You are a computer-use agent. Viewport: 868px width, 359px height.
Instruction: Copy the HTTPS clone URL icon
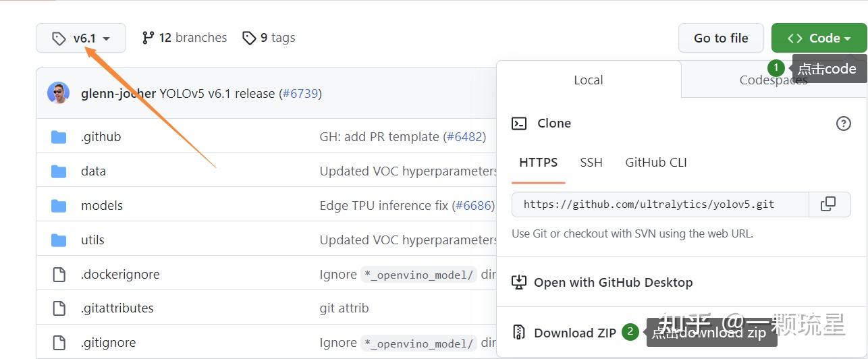[828, 204]
